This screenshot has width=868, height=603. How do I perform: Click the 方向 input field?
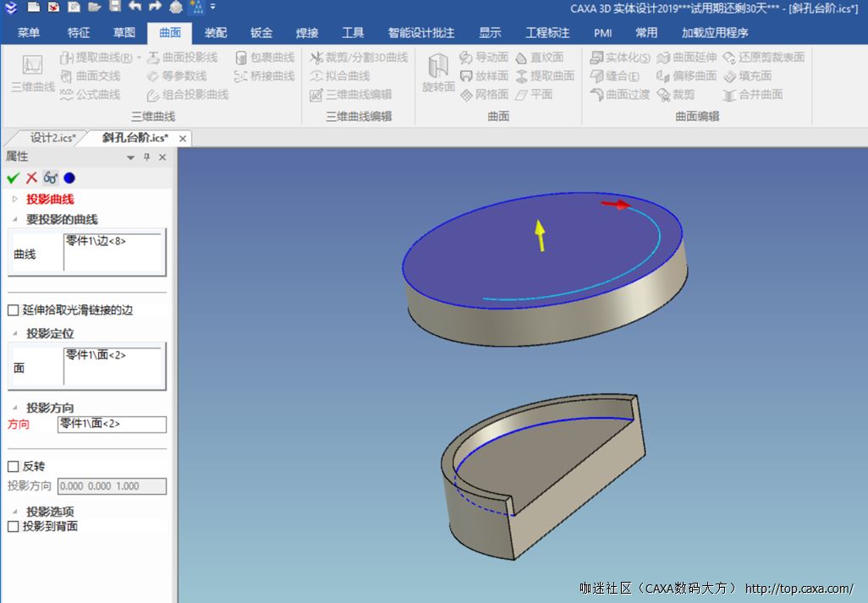112,425
